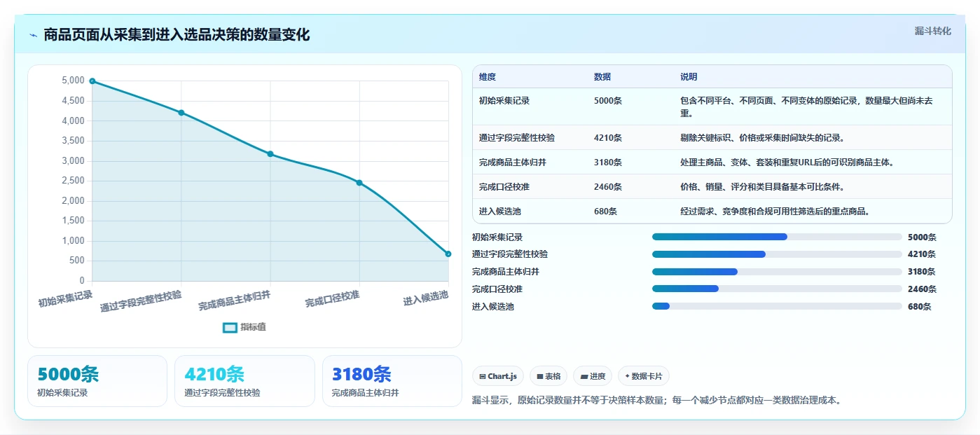
Task: Click the 3180条 完成商品主体归并 data card
Action: (x=392, y=381)
